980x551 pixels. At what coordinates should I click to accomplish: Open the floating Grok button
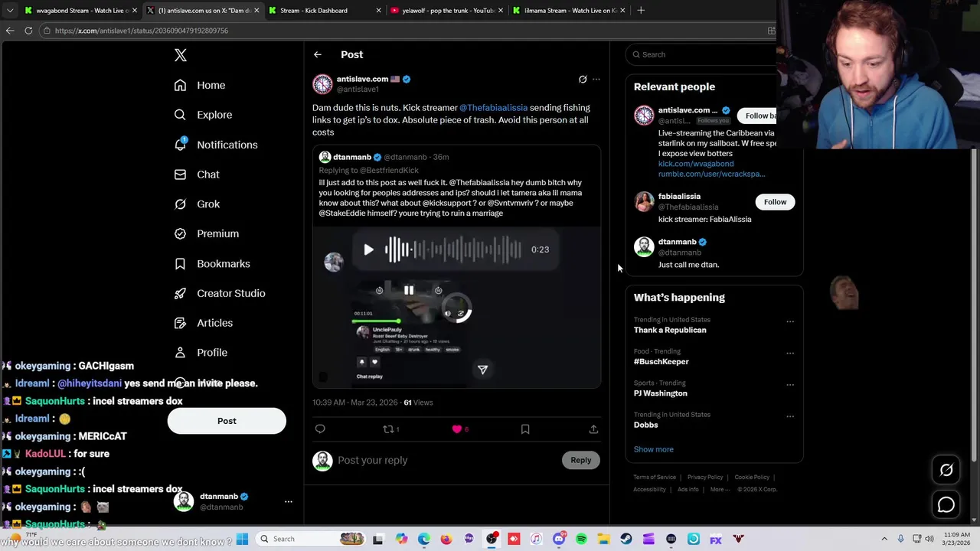click(946, 471)
